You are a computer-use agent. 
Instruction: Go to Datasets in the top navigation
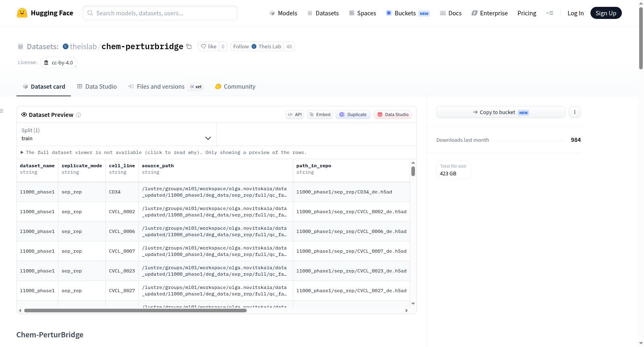(x=323, y=13)
